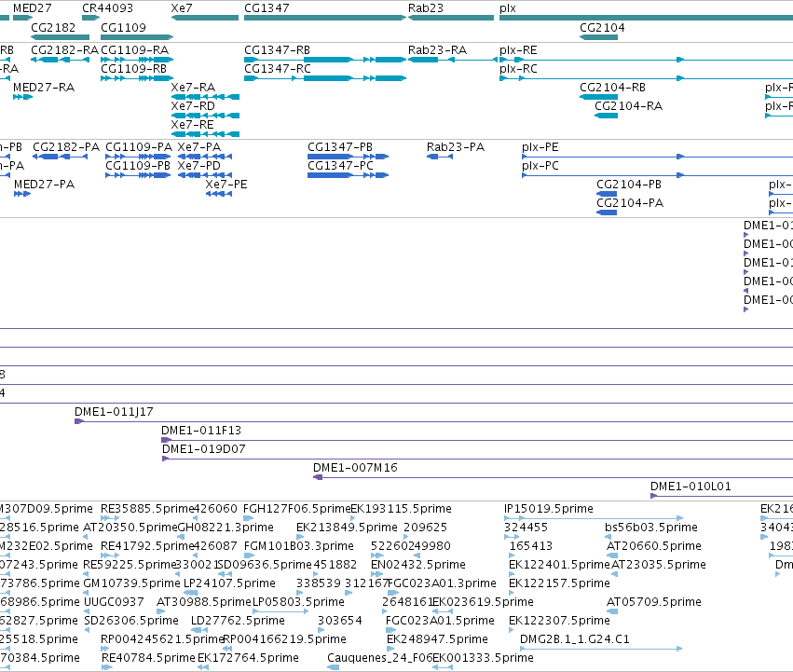Select EST IP15019.5prime
This screenshot has height=672, width=793.
click(x=594, y=518)
